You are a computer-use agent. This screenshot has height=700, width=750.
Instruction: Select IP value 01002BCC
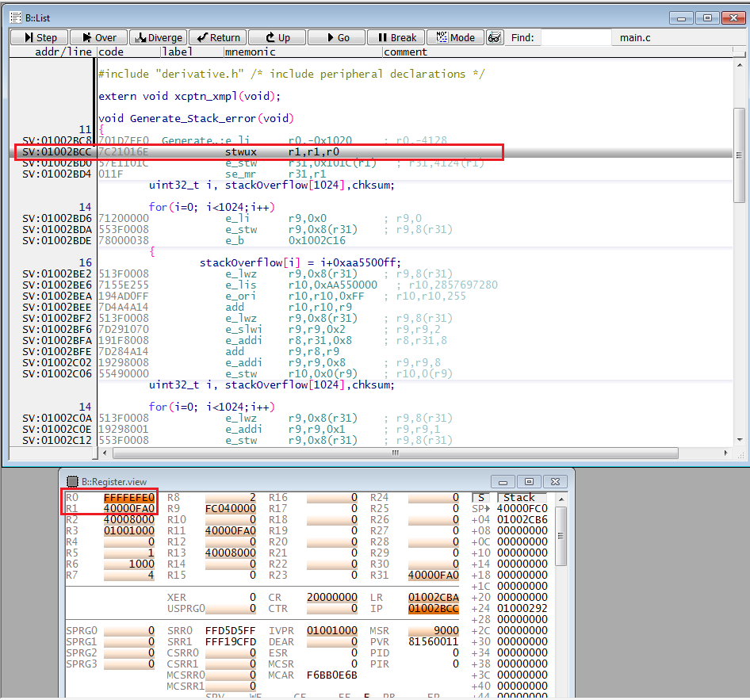(434, 609)
